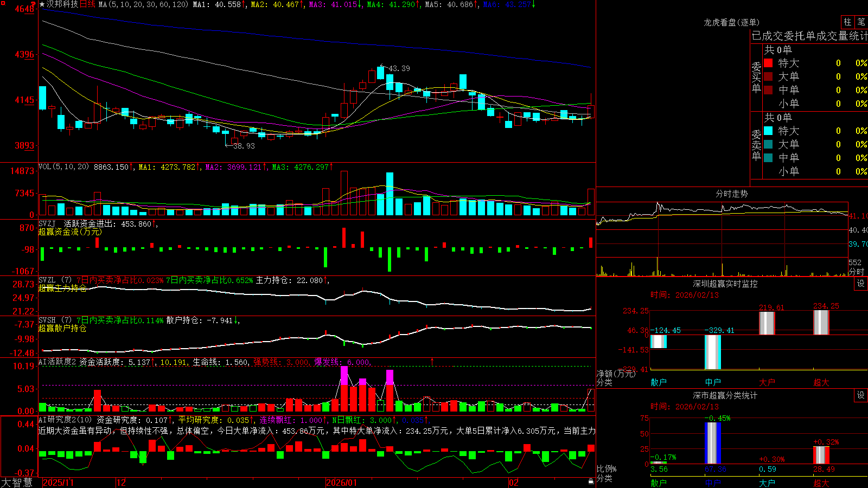Click the yellow MA2: 40.467 value
The height and width of the screenshot is (488, 868).
(x=277, y=4)
